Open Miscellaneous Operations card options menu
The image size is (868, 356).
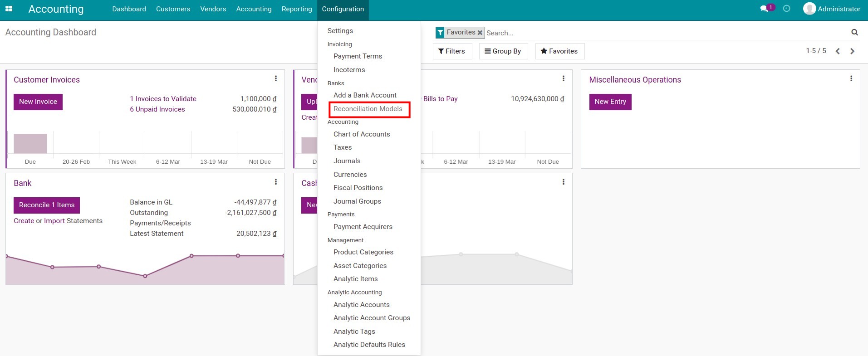851,79
